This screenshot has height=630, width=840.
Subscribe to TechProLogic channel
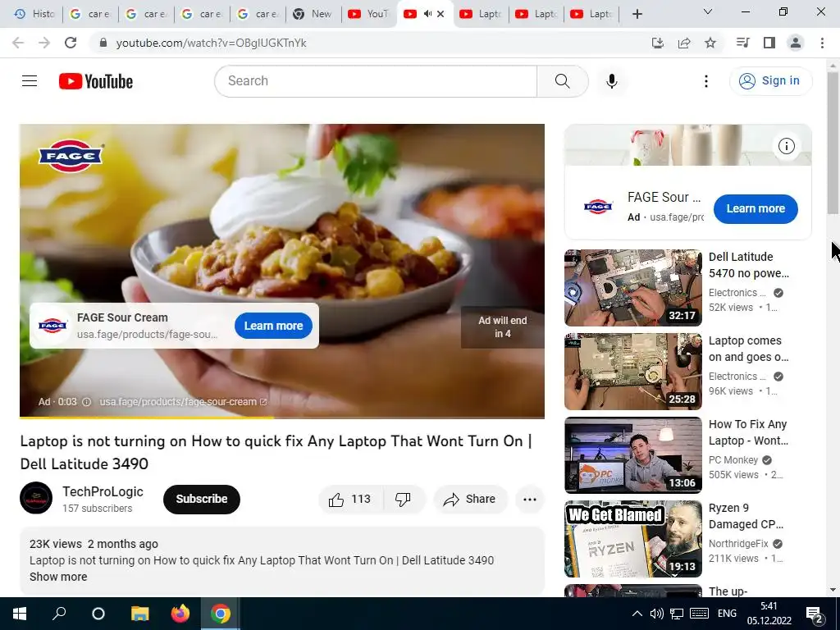click(202, 500)
